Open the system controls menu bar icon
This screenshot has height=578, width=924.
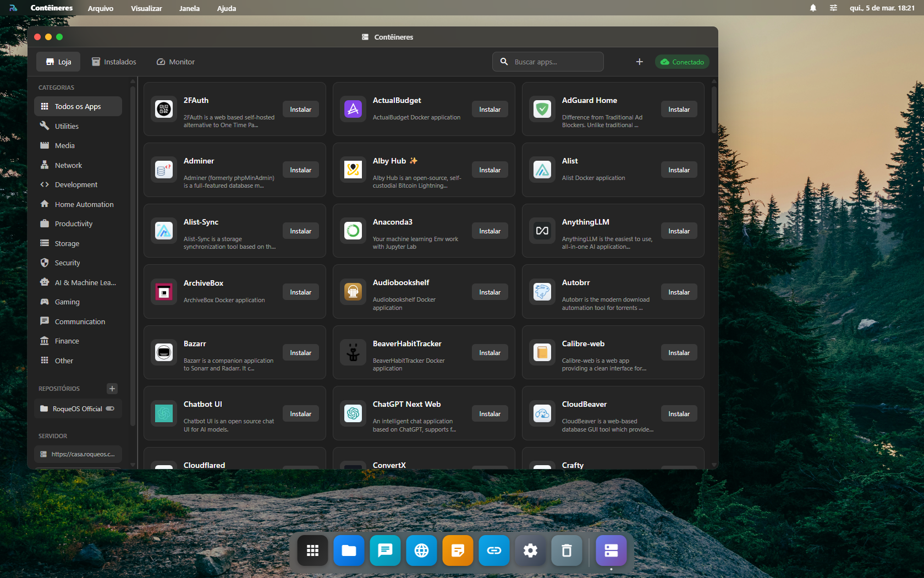click(x=833, y=8)
